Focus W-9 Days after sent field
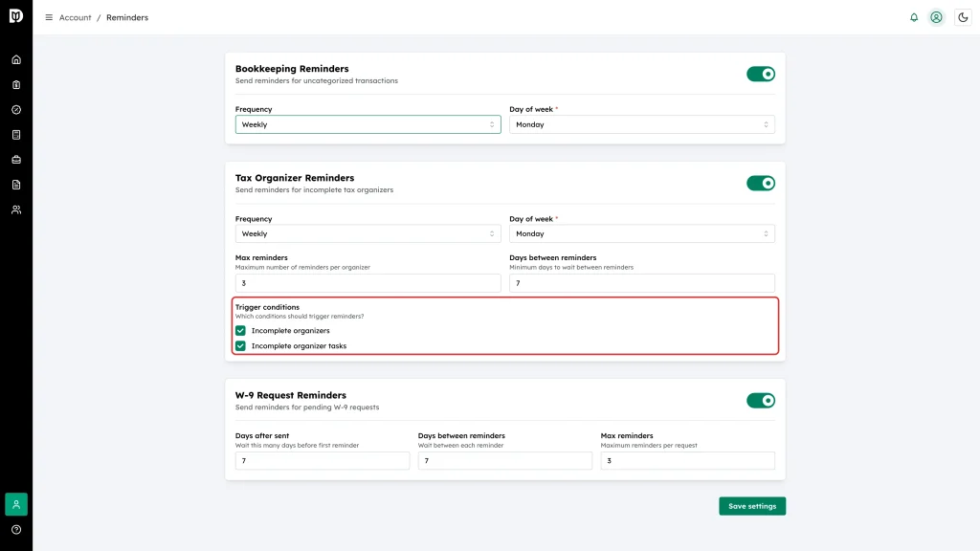This screenshot has width=980, height=551. (323, 460)
